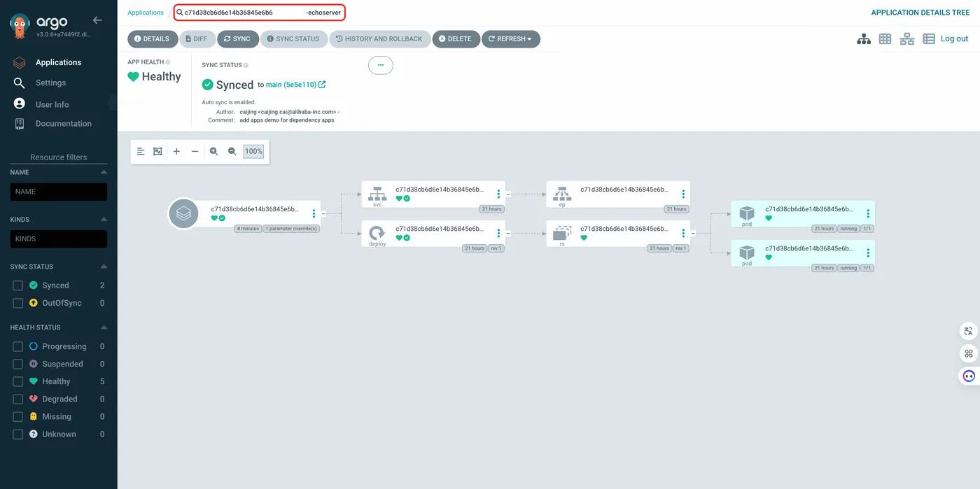The height and width of the screenshot is (489, 980).
Task: Collapse the KINDS filter section
Action: click(x=104, y=219)
